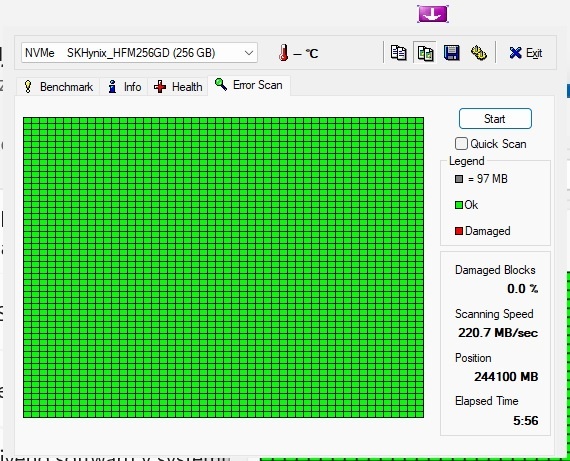Click the blue X Exit icon
570x461 pixels.
click(x=515, y=53)
